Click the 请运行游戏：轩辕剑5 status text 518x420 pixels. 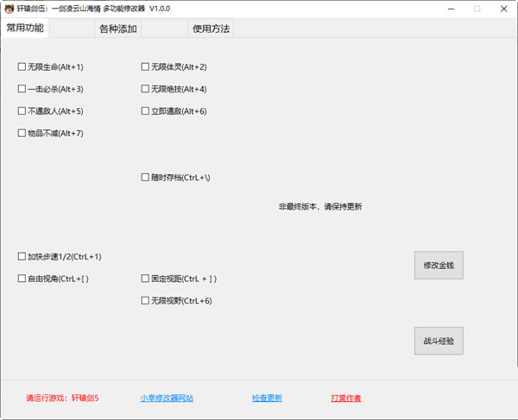62,398
